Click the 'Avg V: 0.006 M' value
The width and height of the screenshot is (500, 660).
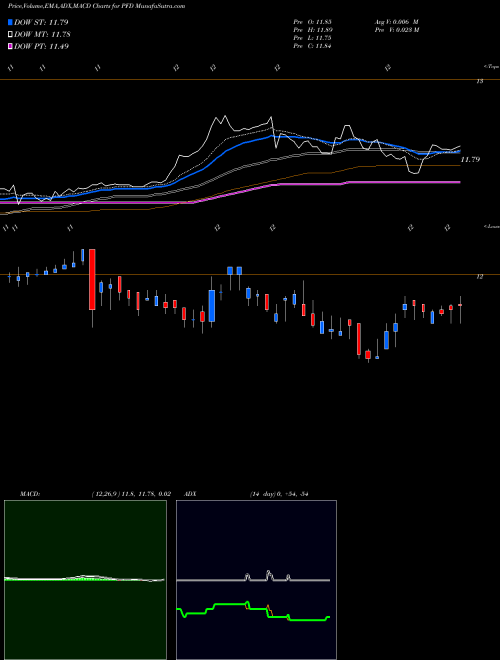[x=397, y=21]
